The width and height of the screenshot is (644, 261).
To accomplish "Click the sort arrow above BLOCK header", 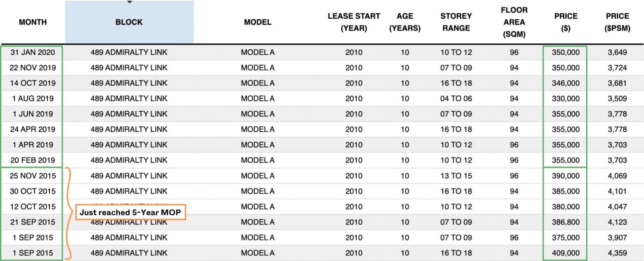I will point(129,2).
